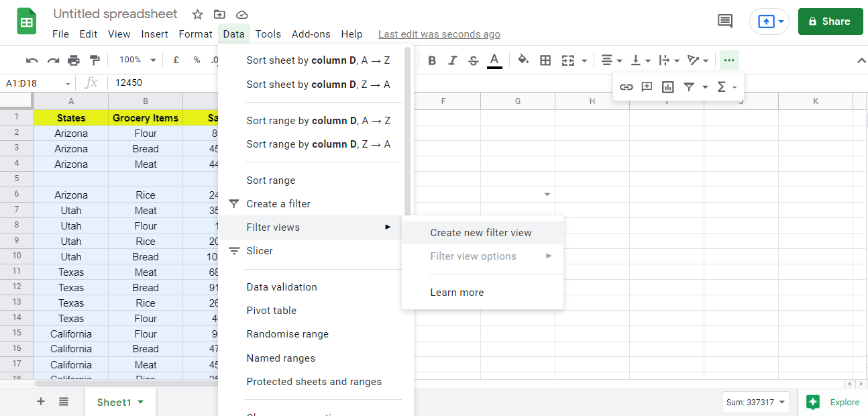Screen dimensions: 868x416
Task: Toggle strikethrough formatting
Action: pyautogui.click(x=474, y=60)
